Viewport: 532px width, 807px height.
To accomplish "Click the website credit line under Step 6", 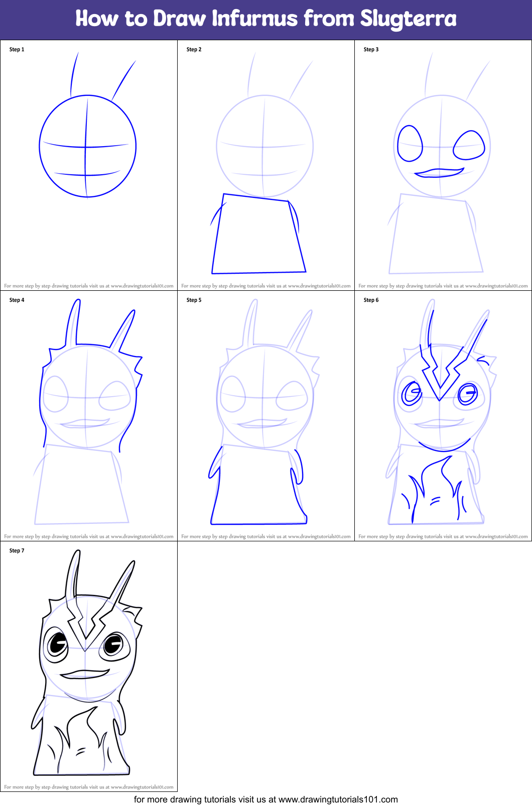I will (443, 536).
